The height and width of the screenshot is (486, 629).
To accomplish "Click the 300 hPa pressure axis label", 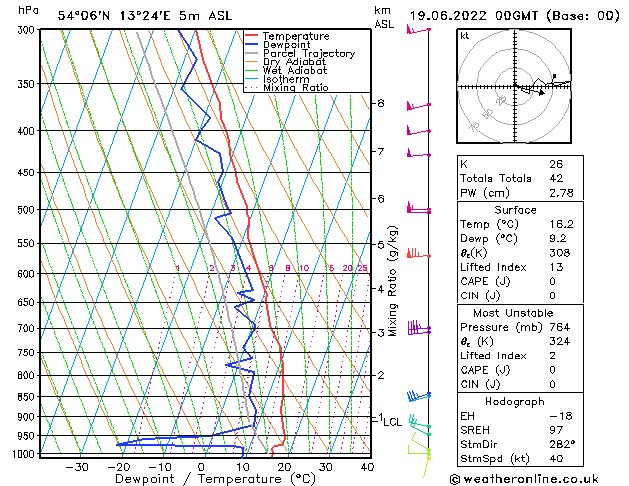I will click(x=28, y=30).
